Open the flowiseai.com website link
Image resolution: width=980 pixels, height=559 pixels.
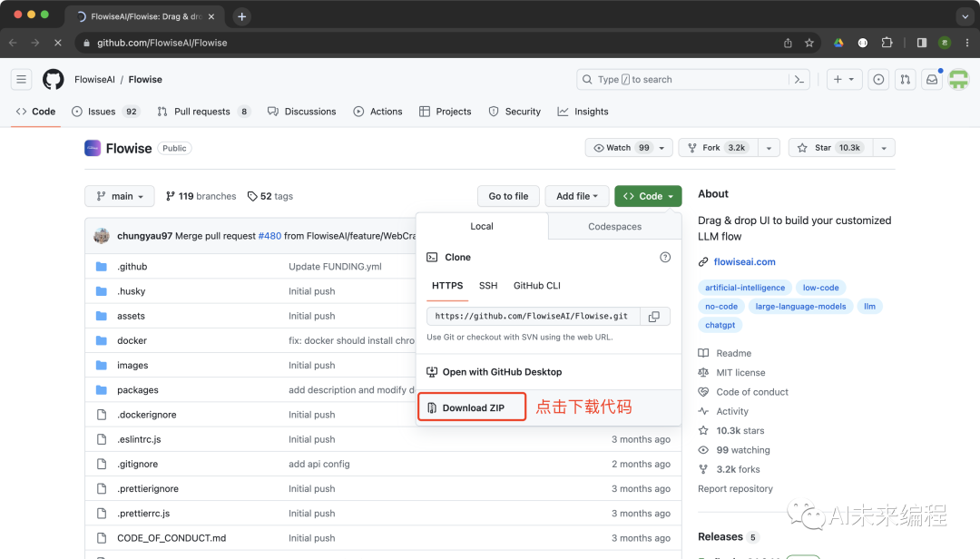(x=744, y=262)
